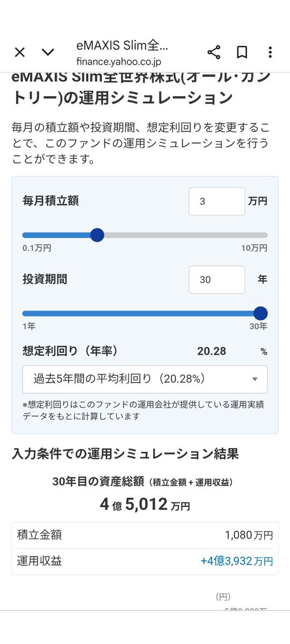
Task: Tap the 4億5,012万円 total asset figure
Action: (145, 504)
